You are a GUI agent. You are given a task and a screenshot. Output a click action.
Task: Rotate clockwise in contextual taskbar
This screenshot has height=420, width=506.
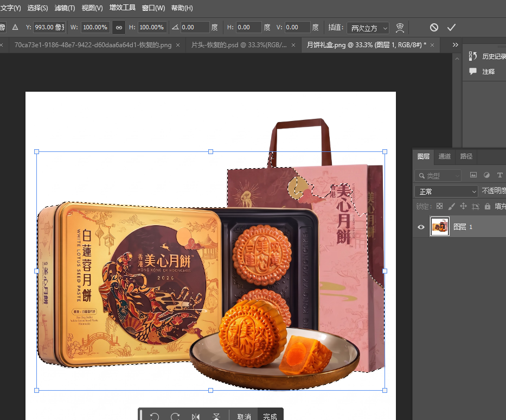pos(175,416)
